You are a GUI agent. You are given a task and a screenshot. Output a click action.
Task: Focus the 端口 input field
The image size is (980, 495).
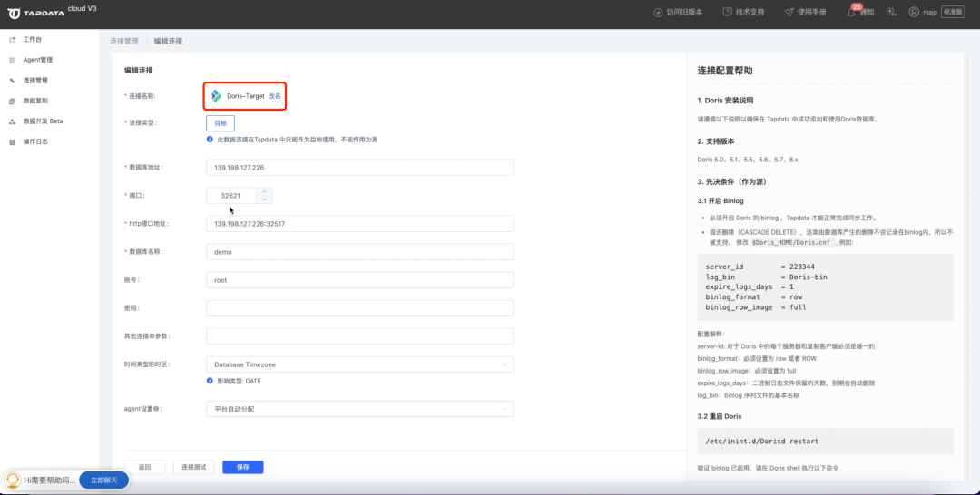click(x=231, y=196)
